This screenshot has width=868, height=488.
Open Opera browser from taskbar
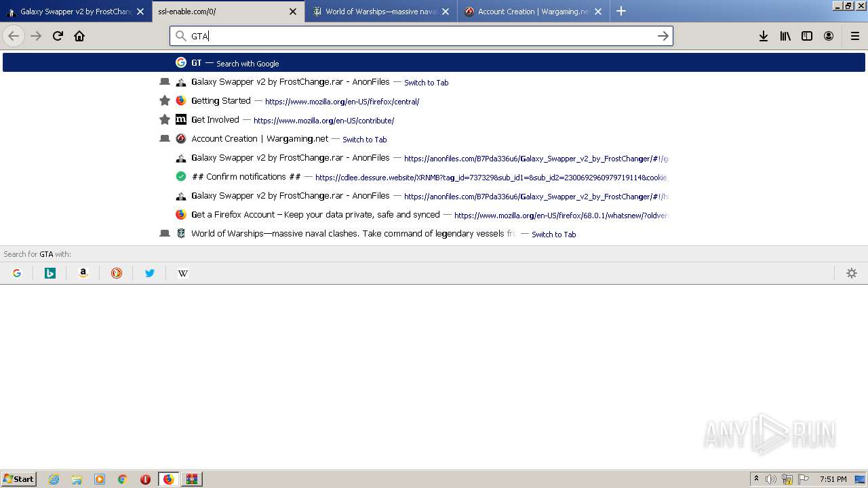click(145, 479)
